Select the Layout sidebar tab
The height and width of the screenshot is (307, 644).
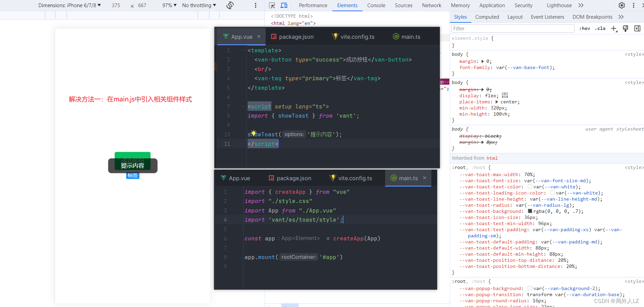(x=515, y=17)
